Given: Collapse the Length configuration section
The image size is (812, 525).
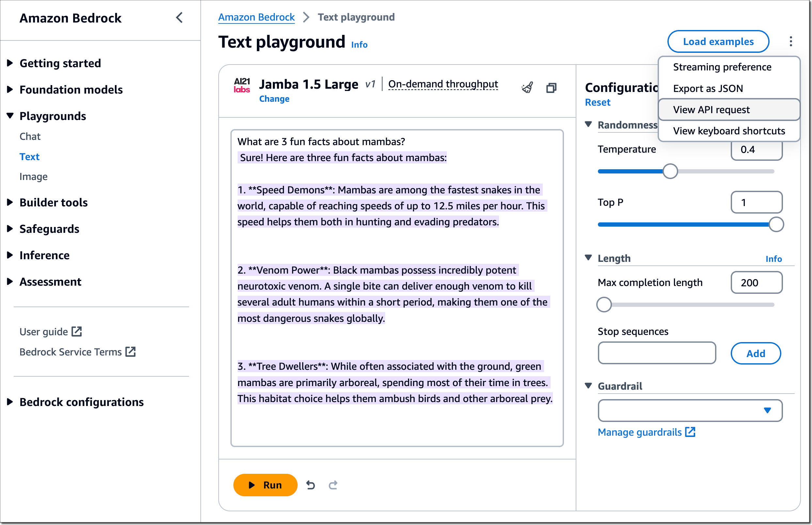Looking at the screenshot, I should point(588,258).
